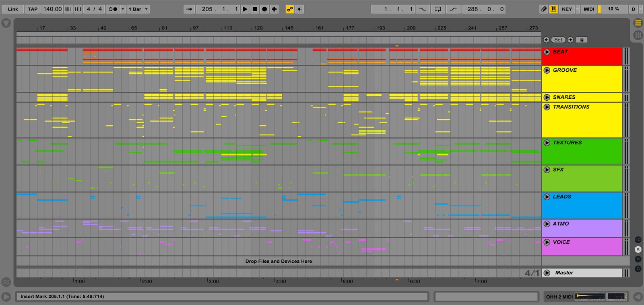644x305 pixels.
Task: Toggle the Info View show/hide triangle
Action: coord(6,297)
